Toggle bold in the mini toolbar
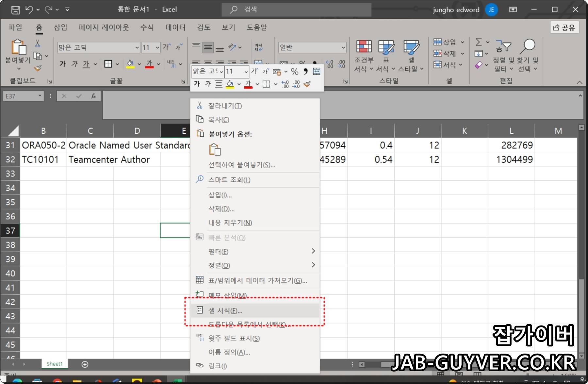 tap(197, 84)
